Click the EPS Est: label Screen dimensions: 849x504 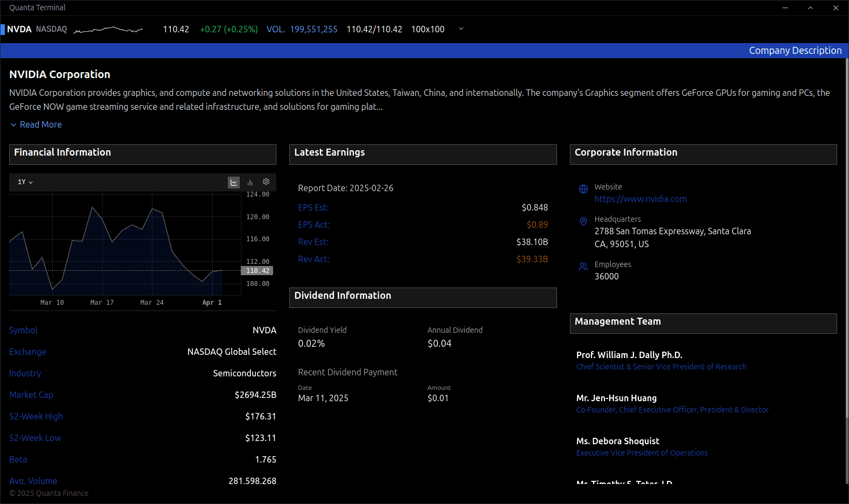coord(314,207)
